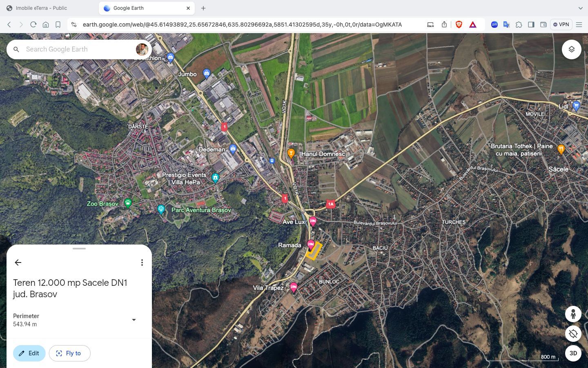Open the map layers/style button
Screen dimensions: 588x368
(571, 49)
